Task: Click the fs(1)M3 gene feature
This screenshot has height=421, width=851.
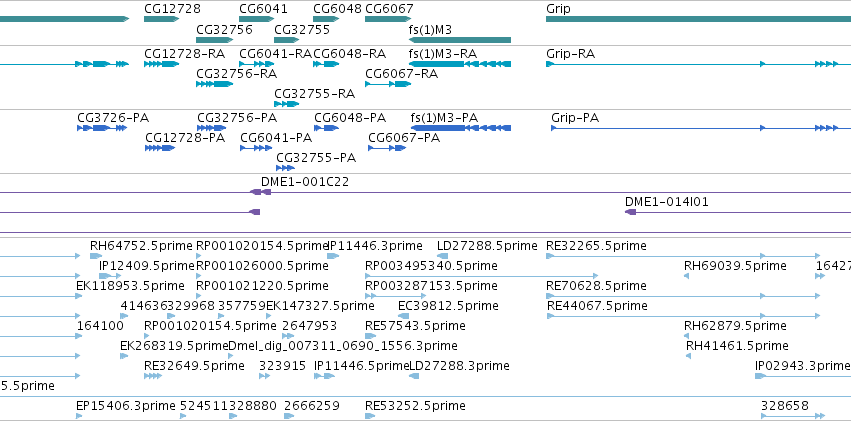Action: point(460,40)
